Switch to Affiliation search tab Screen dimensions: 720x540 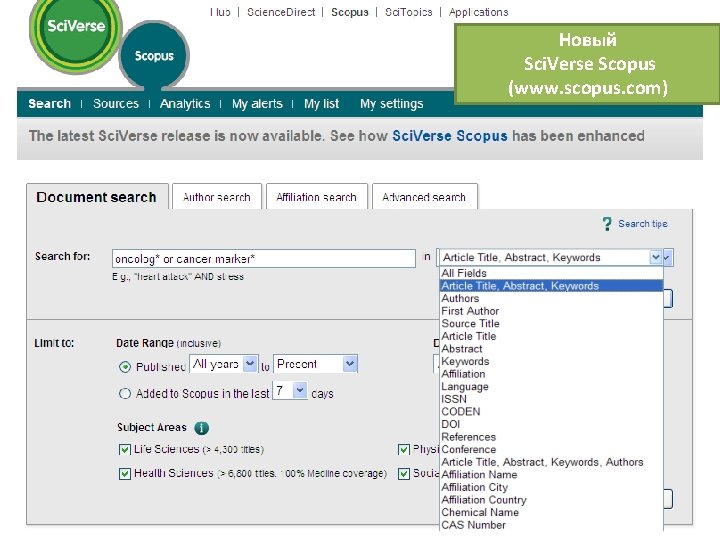pyautogui.click(x=316, y=197)
